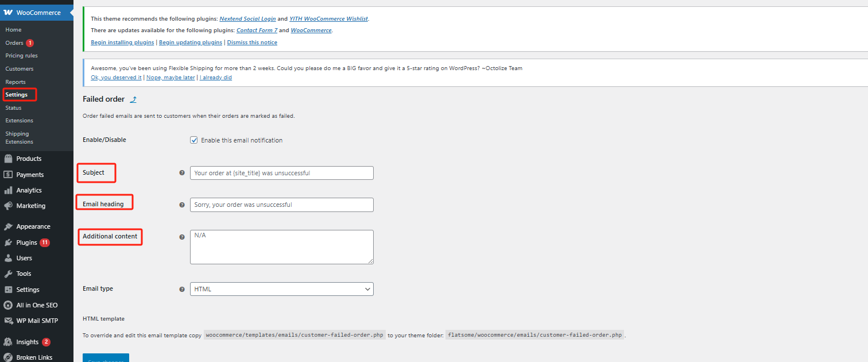Click the WooCommerce logo icon in sidebar
Viewport: 868px width, 362px height.
[x=8, y=12]
